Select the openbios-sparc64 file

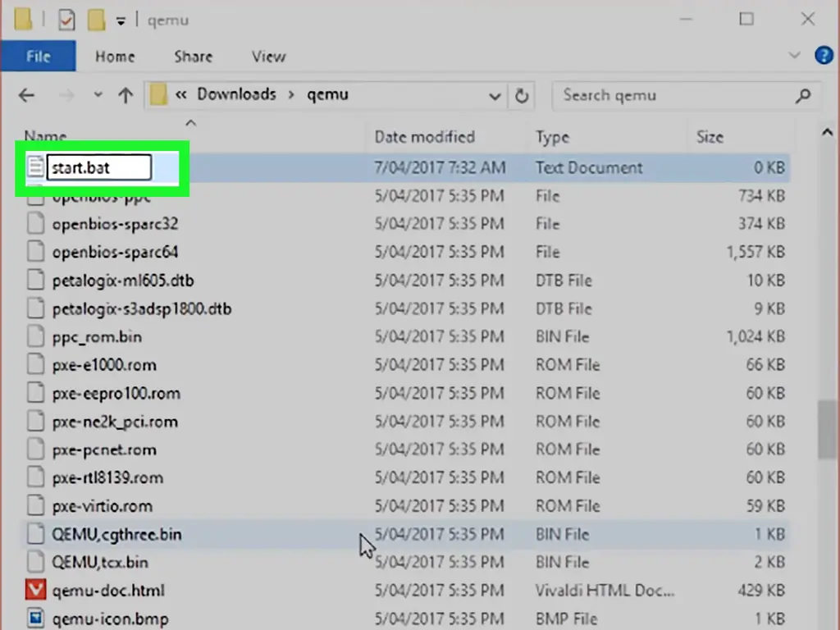115,252
